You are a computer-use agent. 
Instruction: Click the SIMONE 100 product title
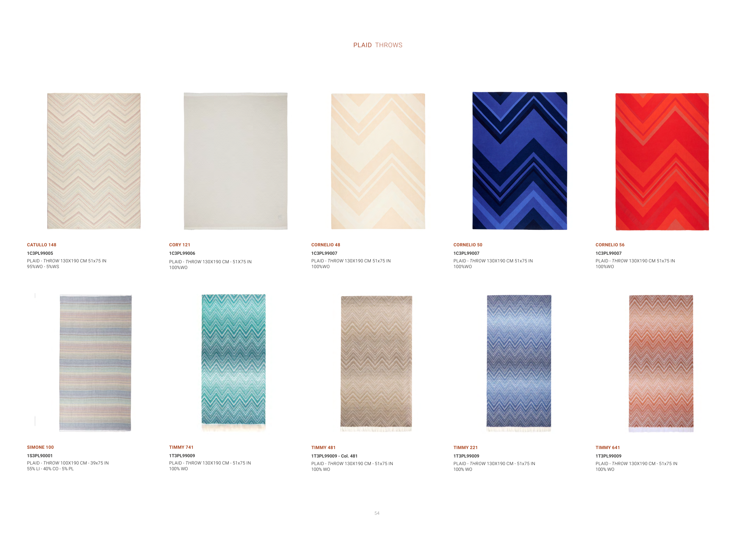(40, 447)
